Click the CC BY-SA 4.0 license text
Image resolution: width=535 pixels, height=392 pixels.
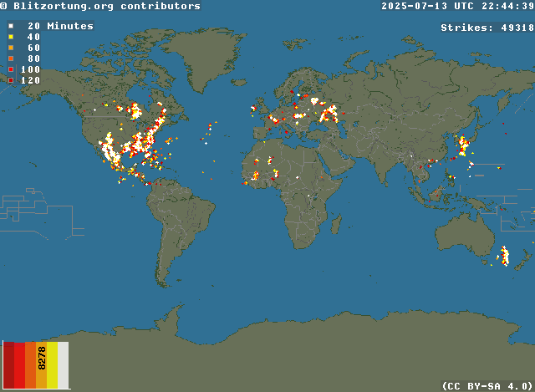487,386
